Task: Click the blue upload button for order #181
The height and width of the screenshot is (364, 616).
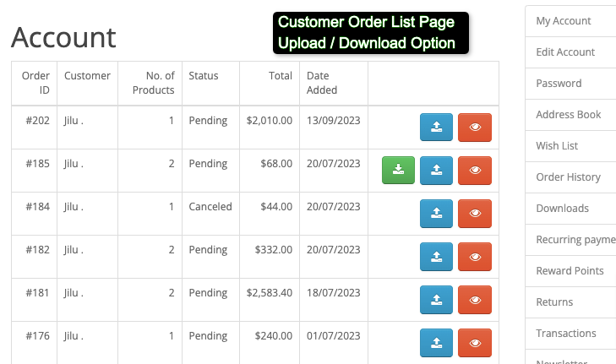Action: click(436, 300)
